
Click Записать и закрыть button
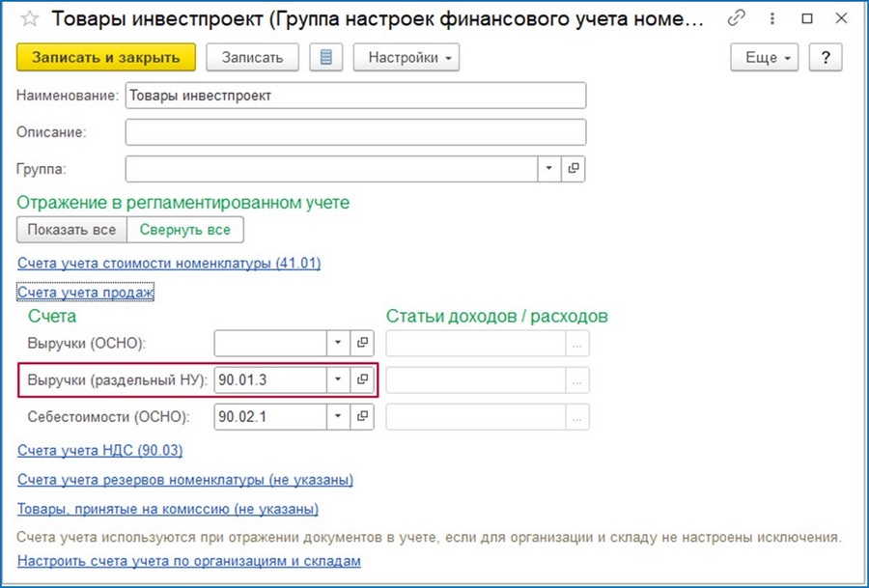coord(106,57)
